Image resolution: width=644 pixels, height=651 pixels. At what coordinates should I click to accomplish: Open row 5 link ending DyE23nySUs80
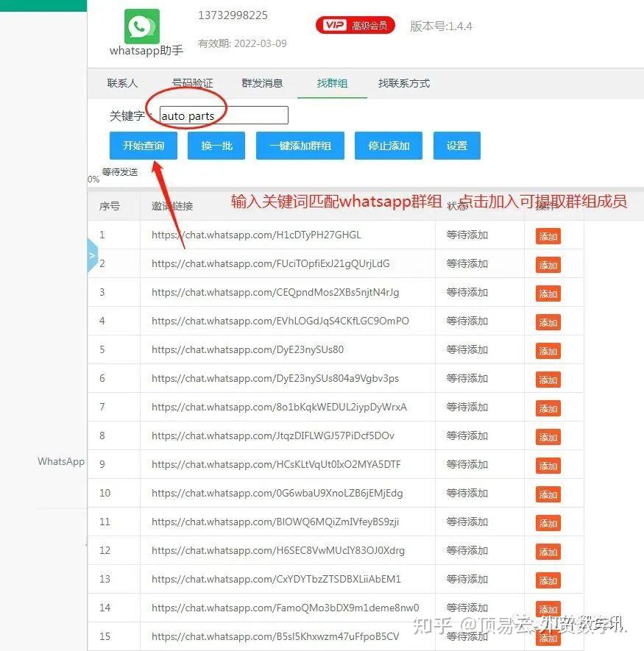[x=247, y=349]
